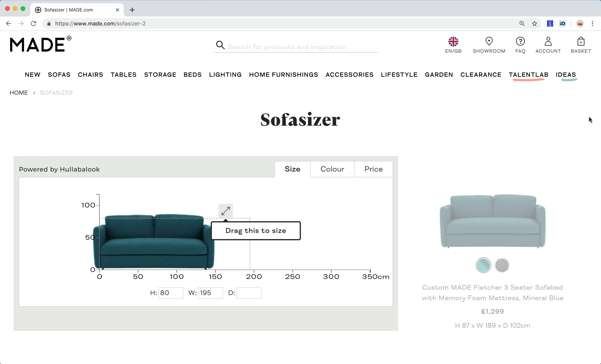Select the Mineral Blue colour swatch
The width and height of the screenshot is (601, 364).
483,265
